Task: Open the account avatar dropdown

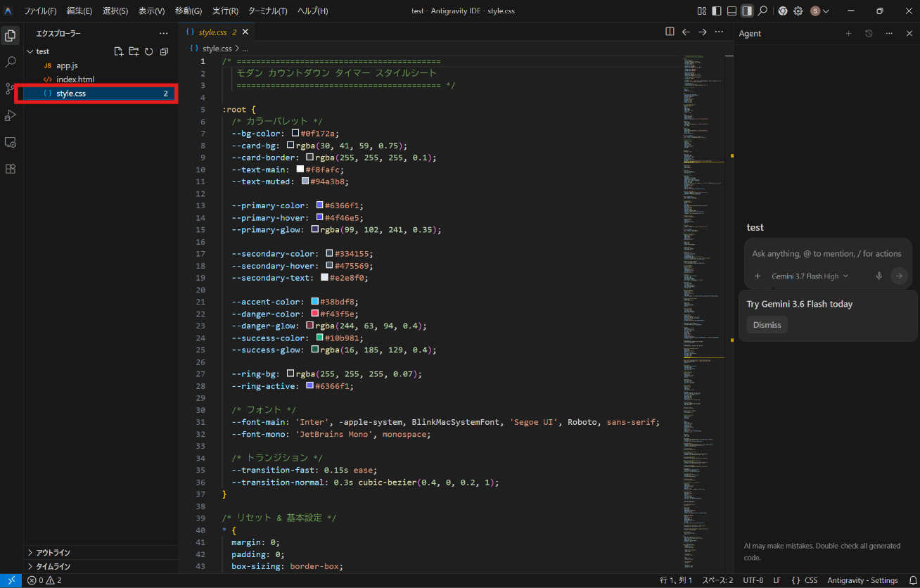Action: (x=819, y=11)
